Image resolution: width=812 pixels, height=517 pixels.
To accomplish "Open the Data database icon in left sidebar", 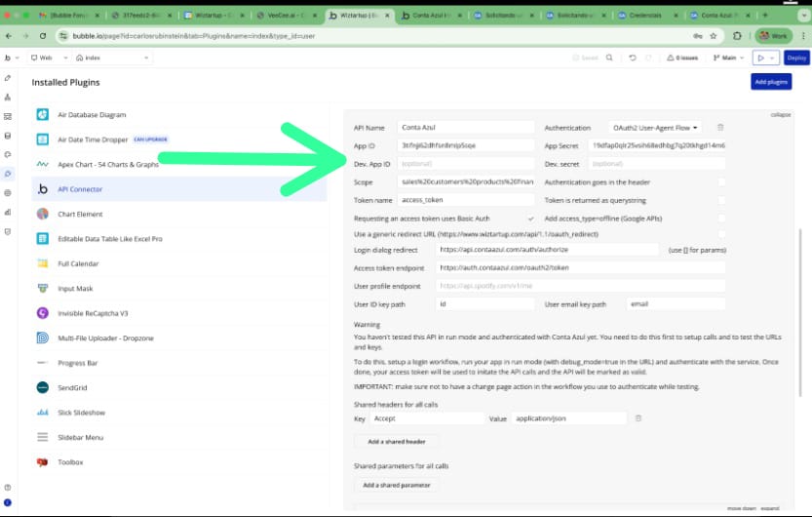I will [x=7, y=136].
